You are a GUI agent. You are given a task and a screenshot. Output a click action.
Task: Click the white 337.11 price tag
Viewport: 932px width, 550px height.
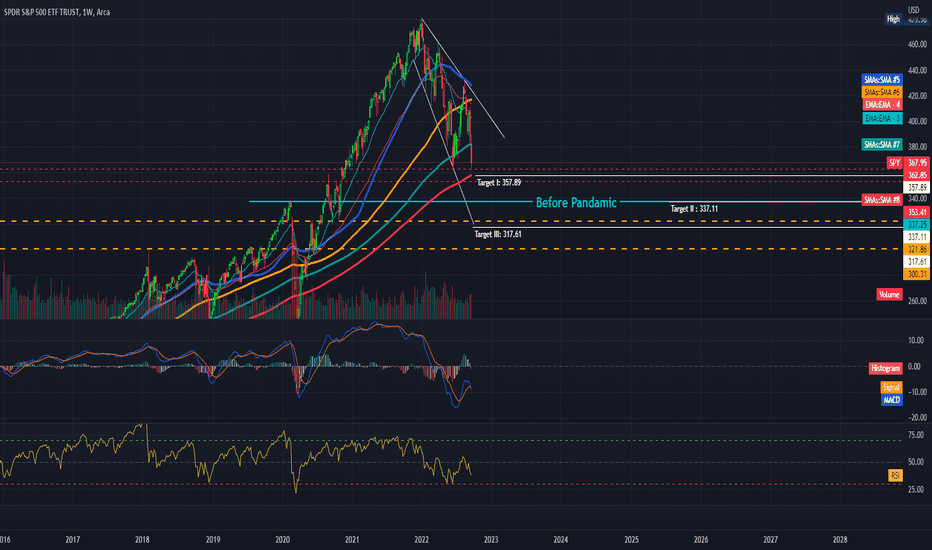[917, 237]
